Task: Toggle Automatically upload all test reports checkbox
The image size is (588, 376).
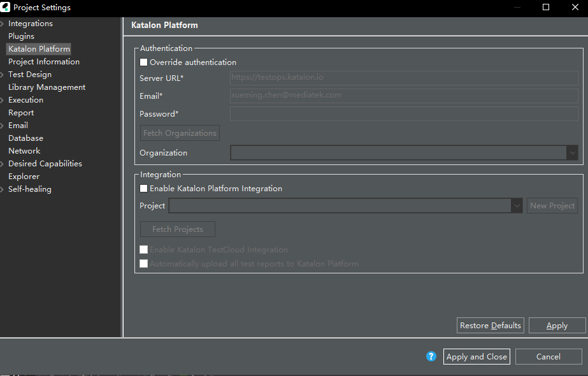Action: (x=143, y=264)
